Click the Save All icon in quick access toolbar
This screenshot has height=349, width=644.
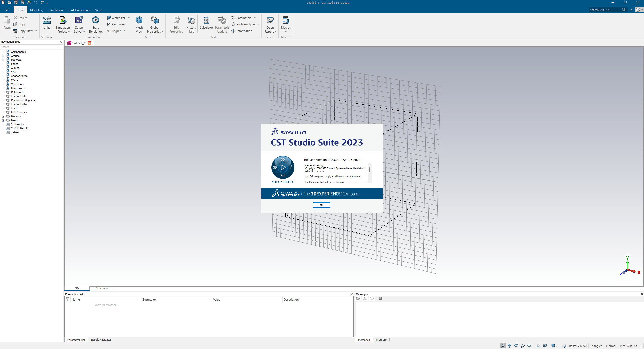tap(23, 3)
